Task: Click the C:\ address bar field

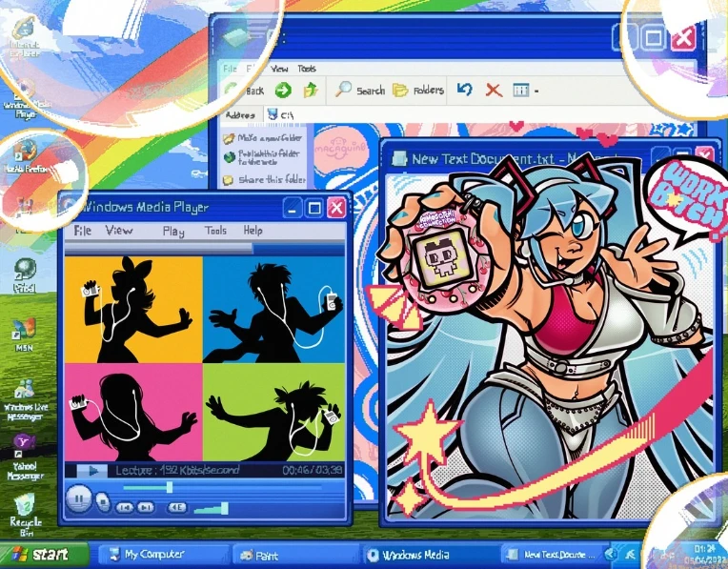Action: pos(464,114)
